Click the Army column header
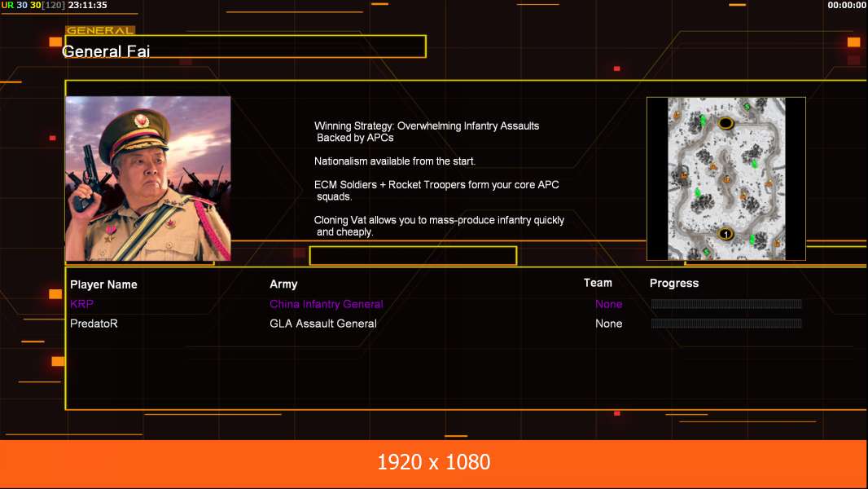Screen dimensions: 868x489 coord(283,284)
